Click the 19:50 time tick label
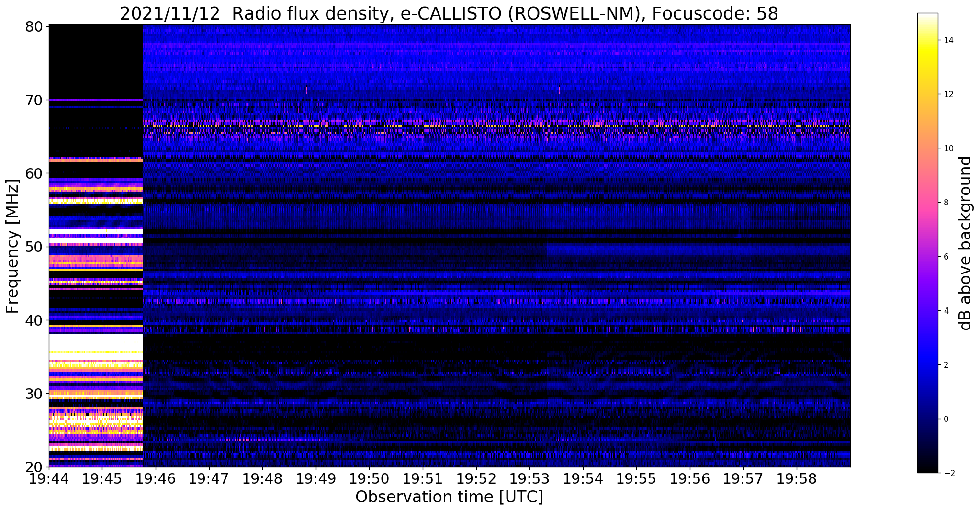The width and height of the screenshot is (980, 511). pos(369,479)
